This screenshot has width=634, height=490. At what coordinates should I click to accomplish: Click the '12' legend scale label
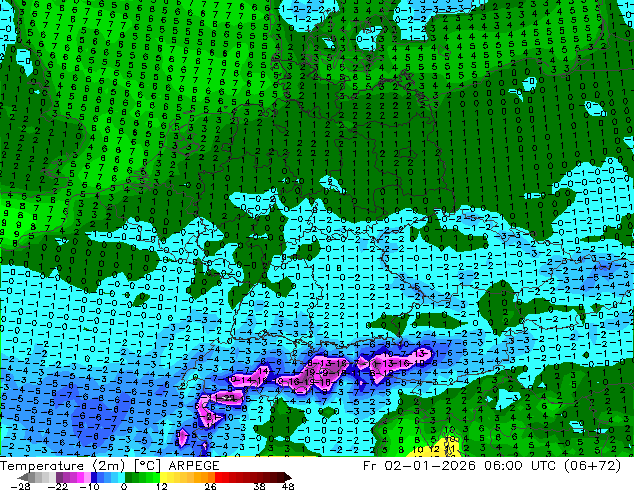point(162,486)
